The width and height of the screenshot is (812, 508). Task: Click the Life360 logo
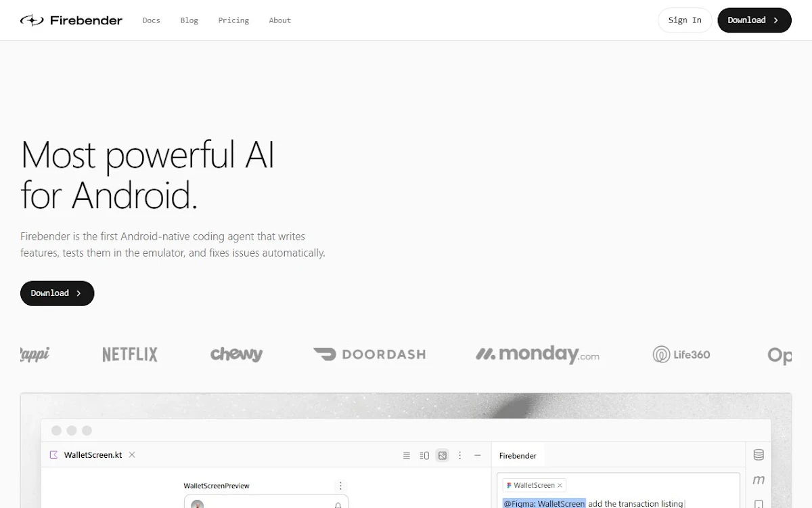point(681,354)
